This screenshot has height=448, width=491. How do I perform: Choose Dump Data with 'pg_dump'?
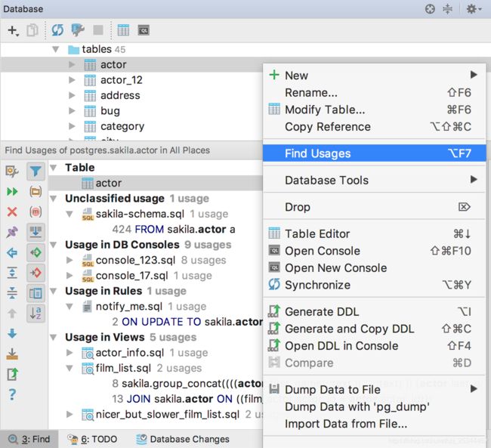[x=374, y=406]
